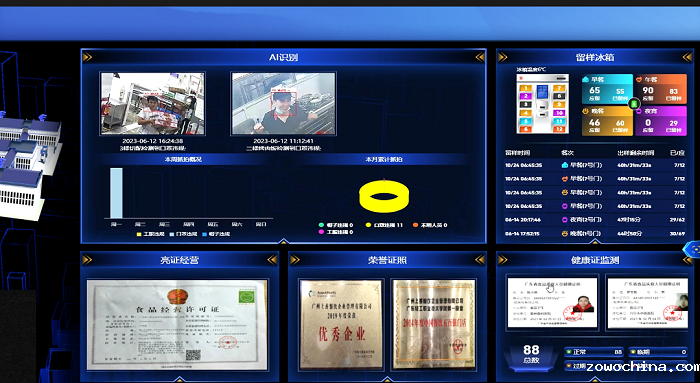Expand the 留样冰箱 panel using its bottom chevron
Screen dimensions: 700x383
tap(595, 241)
